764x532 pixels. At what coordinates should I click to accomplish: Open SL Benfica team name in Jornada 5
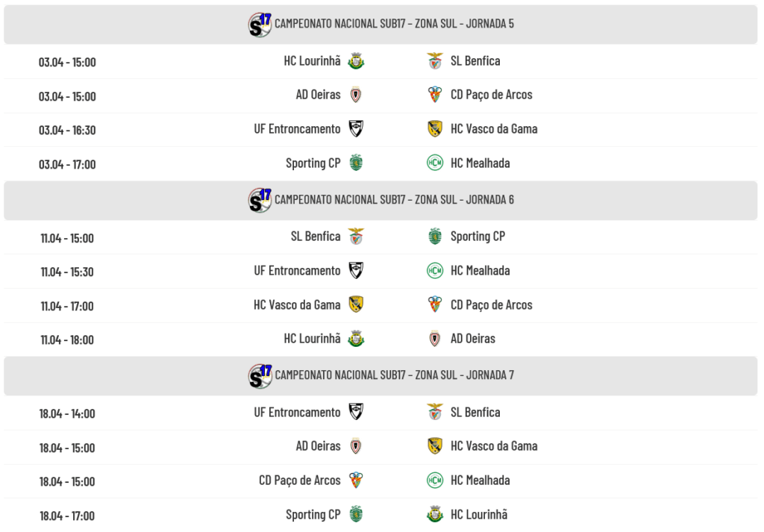(475, 61)
